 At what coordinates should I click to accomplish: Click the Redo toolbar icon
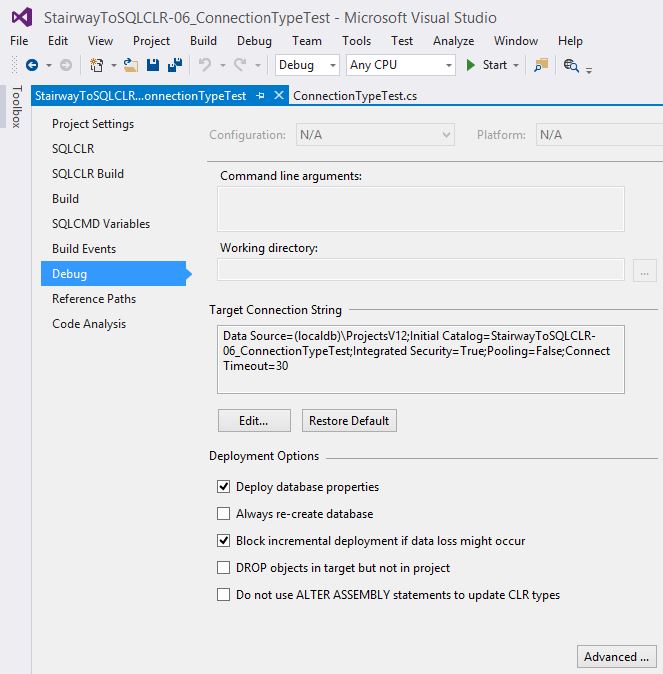[x=240, y=65]
